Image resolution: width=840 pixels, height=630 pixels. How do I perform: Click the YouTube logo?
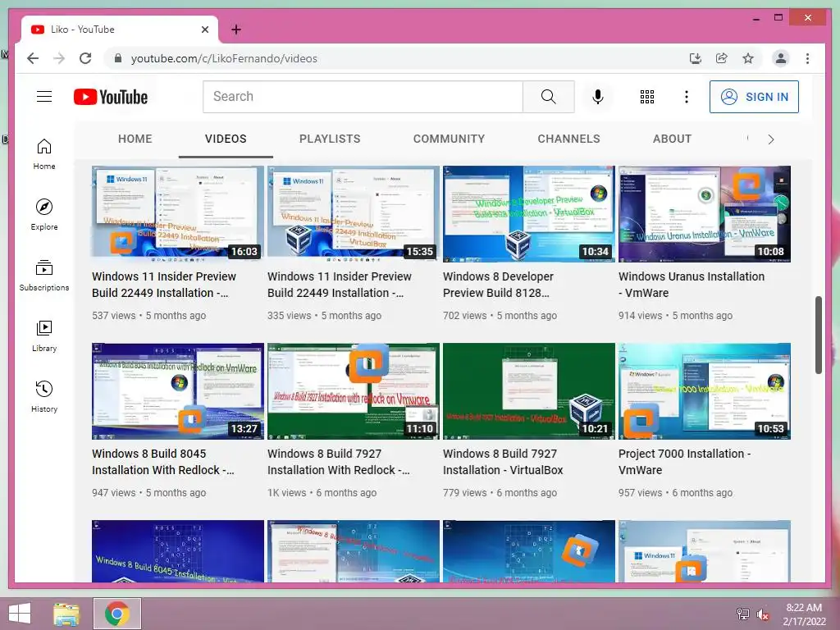click(111, 97)
